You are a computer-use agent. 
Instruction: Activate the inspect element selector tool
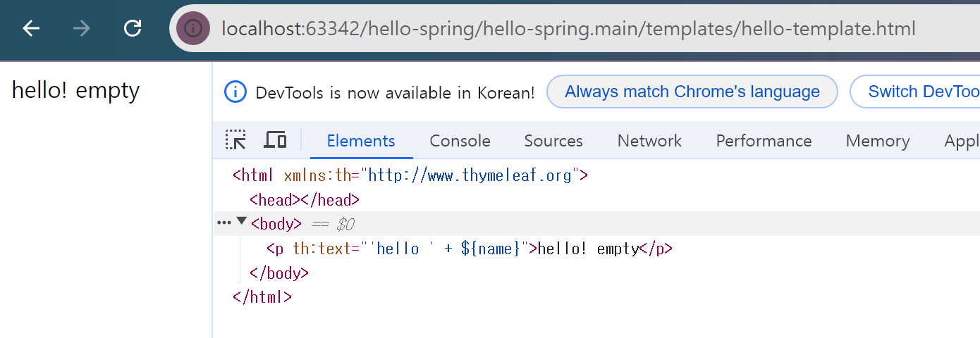tap(235, 140)
